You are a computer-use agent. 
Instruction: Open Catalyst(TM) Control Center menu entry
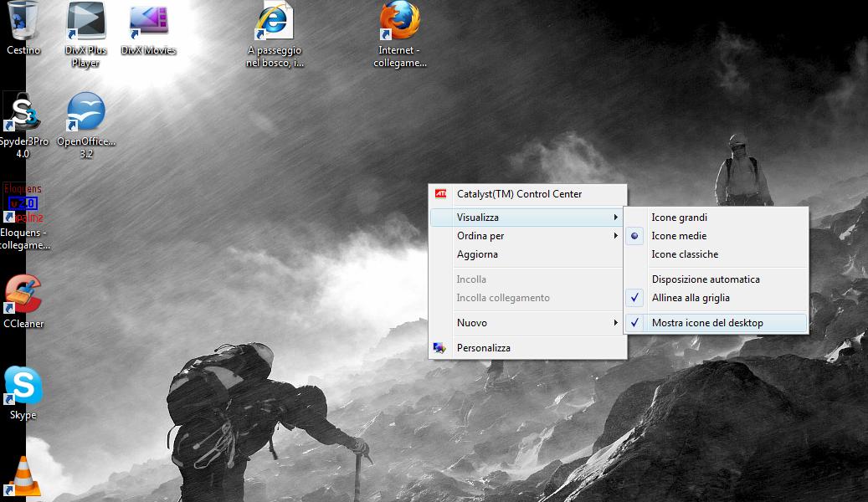pyautogui.click(x=519, y=194)
